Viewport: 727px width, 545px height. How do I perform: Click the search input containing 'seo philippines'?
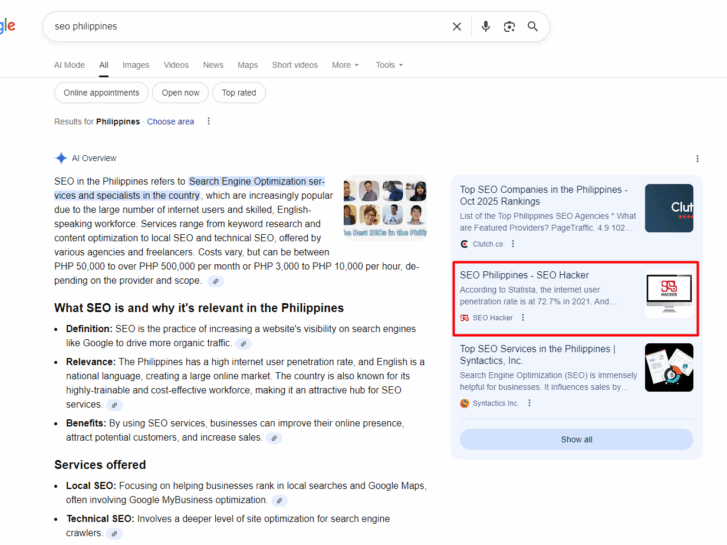(250, 26)
